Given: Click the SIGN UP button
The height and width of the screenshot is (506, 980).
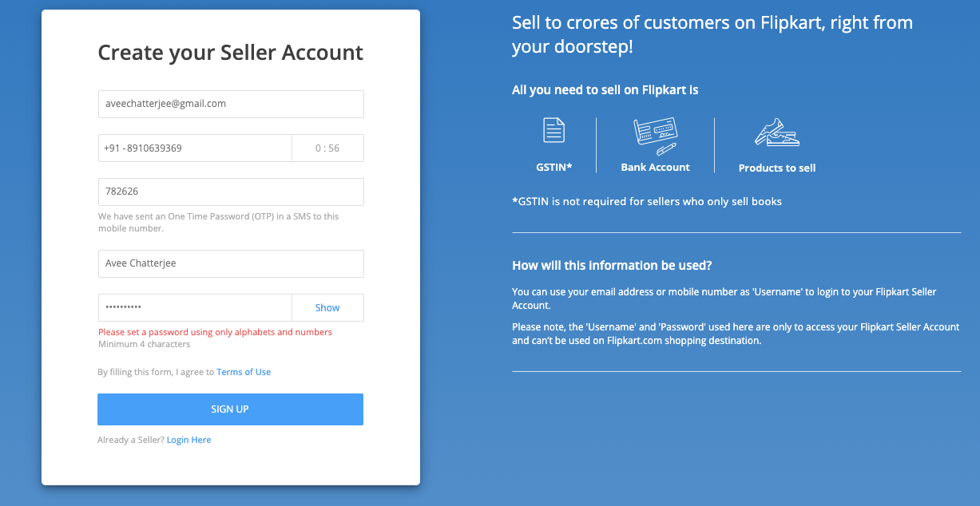Looking at the screenshot, I should point(230,409).
